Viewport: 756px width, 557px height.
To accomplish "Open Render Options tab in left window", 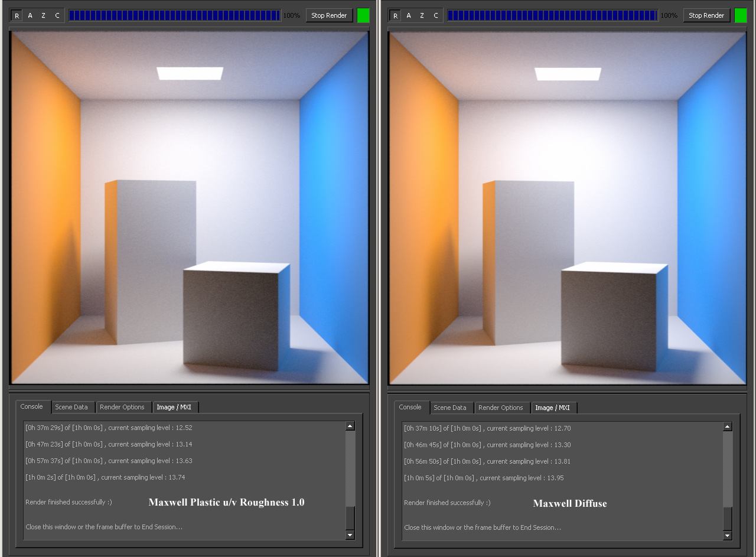I will [x=122, y=407].
